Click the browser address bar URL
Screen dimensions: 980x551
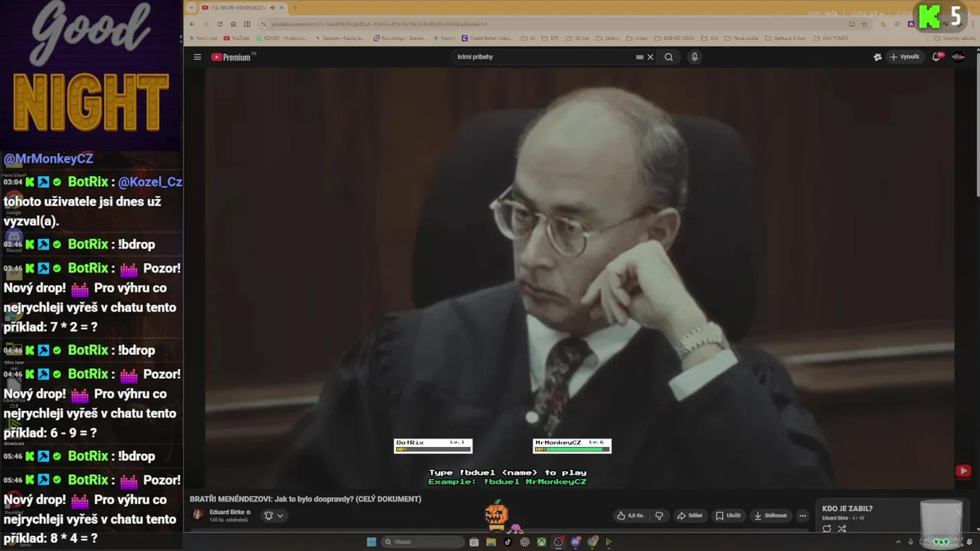pos(378,24)
